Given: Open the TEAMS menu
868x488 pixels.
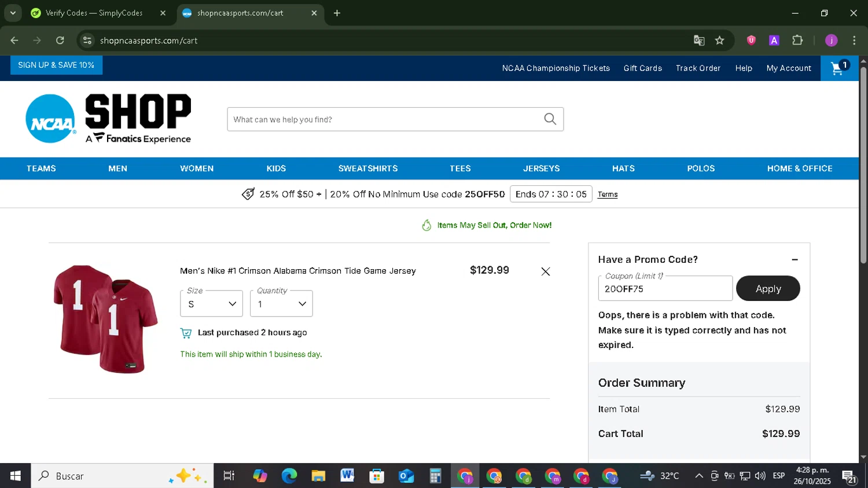Looking at the screenshot, I should point(41,168).
